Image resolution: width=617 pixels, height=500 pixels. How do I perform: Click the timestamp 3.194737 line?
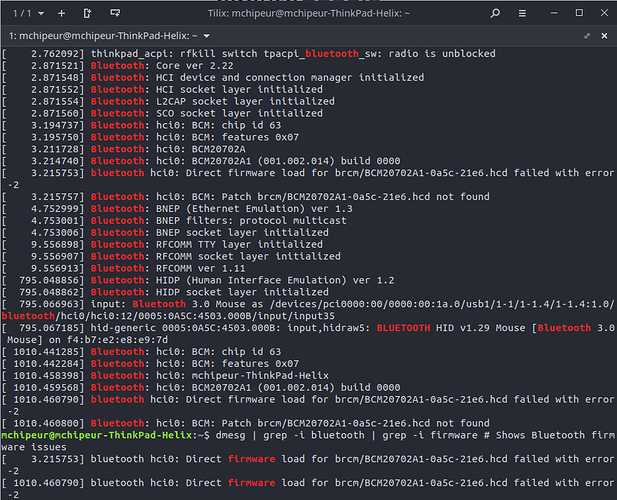pos(141,125)
